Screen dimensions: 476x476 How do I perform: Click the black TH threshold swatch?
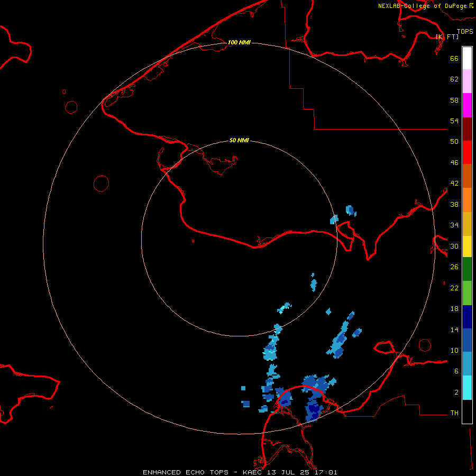(x=467, y=411)
